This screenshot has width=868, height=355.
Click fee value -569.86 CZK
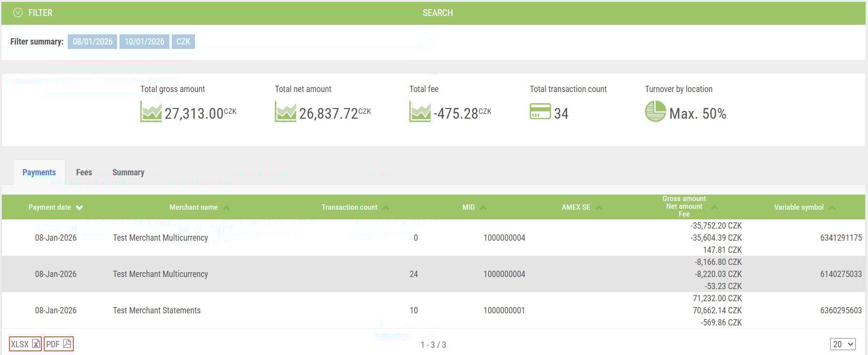[721, 323]
